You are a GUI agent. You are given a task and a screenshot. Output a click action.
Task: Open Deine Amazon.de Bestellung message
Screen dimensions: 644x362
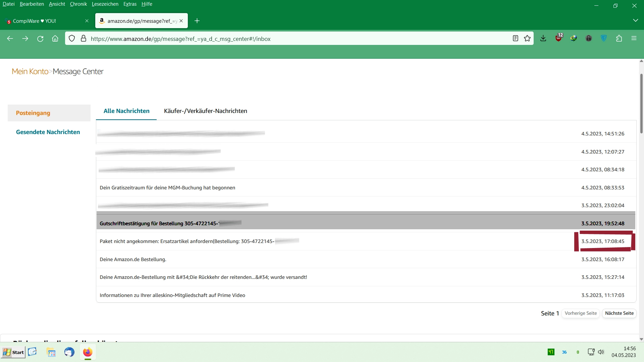(366, 259)
